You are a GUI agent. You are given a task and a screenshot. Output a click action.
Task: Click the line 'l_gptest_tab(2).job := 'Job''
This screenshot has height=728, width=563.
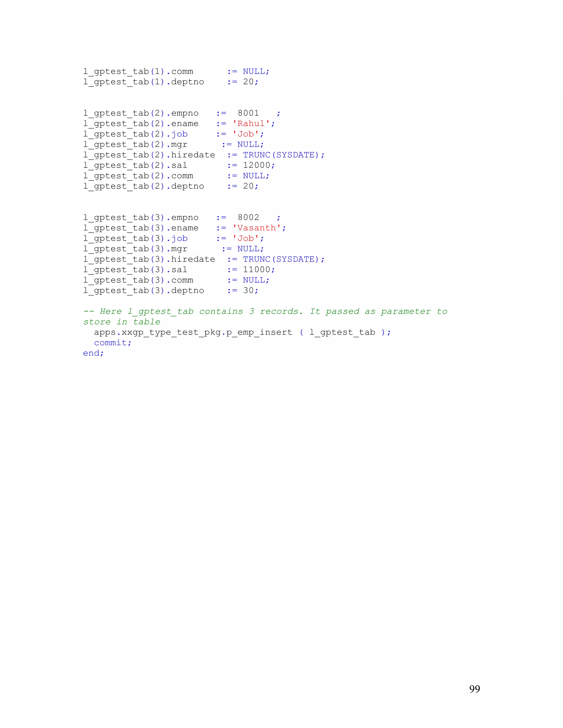(173, 134)
